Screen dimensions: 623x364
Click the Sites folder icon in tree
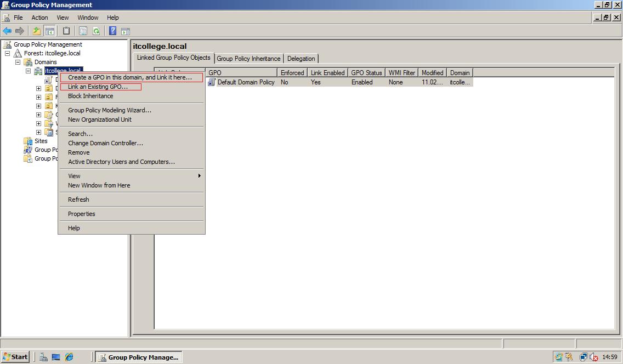click(x=28, y=141)
